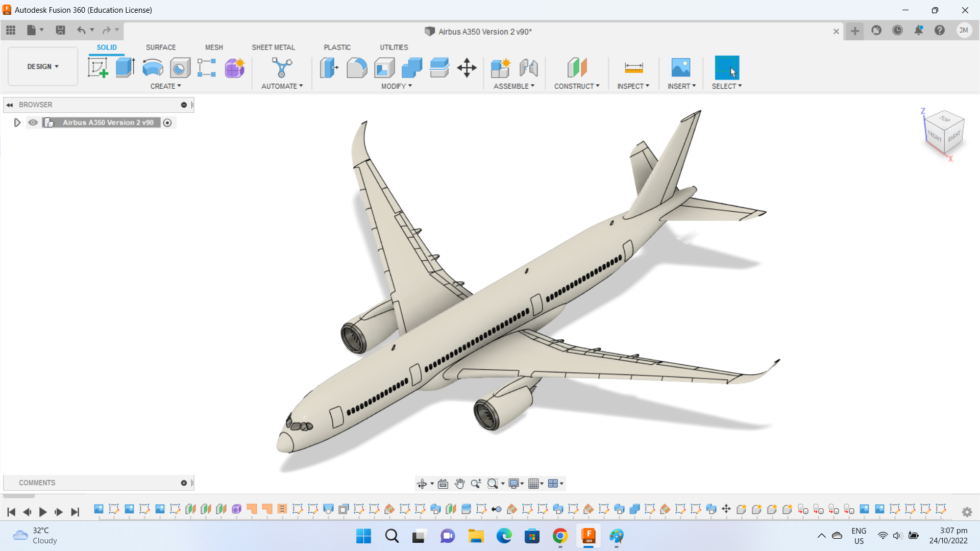Open the Create dropdown menu
980x551 pixels.
tap(165, 86)
